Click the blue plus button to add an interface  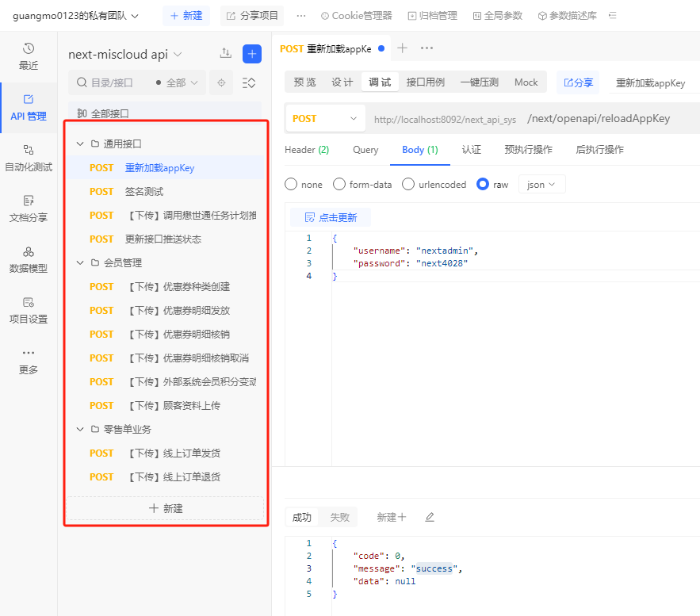tap(252, 54)
